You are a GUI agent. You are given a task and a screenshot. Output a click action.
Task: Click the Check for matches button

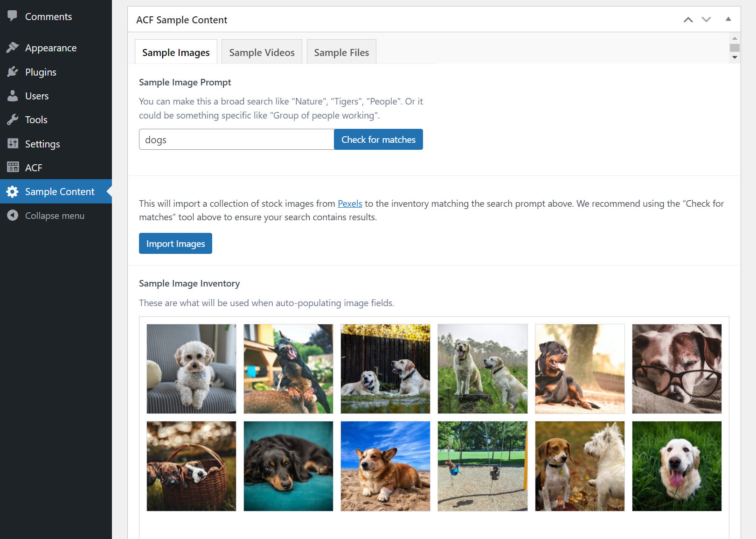[x=378, y=140]
